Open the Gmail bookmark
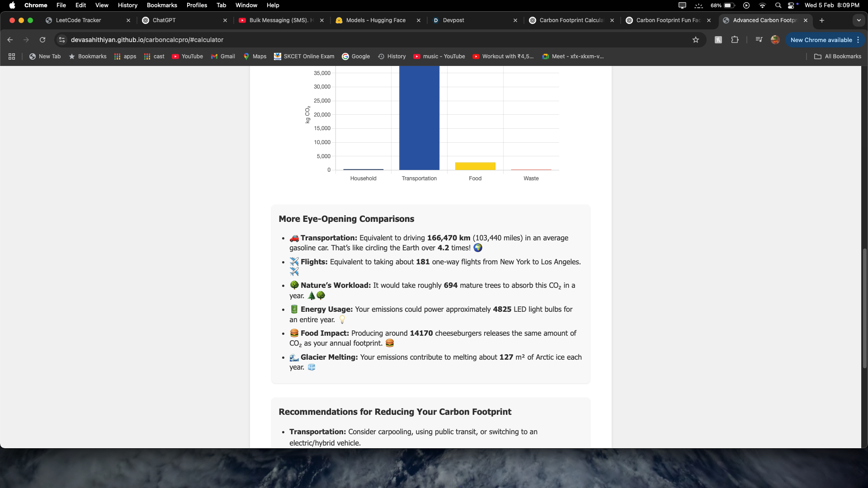Screen dimensions: 868x488 [x=223, y=56]
